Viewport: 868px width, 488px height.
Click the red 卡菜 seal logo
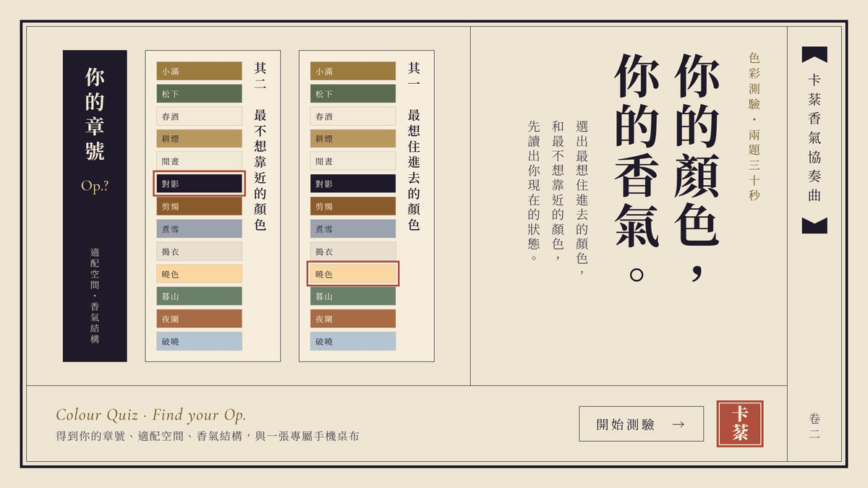[x=739, y=424]
